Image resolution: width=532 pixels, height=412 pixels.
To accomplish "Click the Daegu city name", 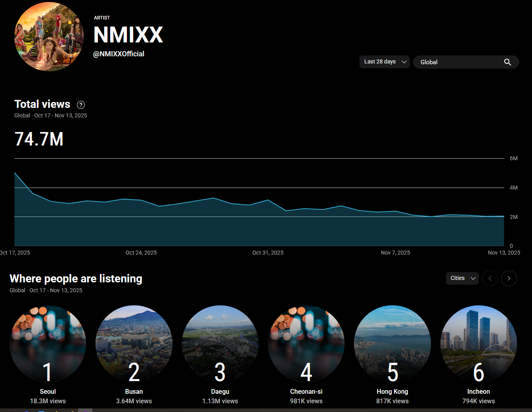I will point(220,392).
